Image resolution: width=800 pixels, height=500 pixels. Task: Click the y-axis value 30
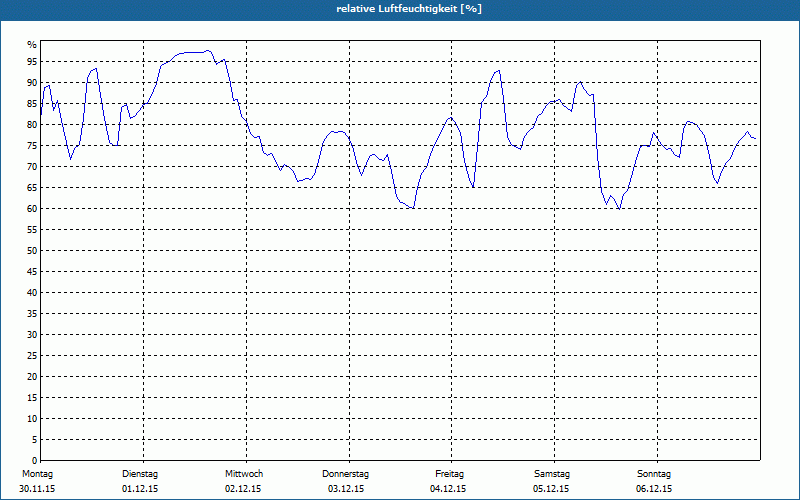[32, 335]
